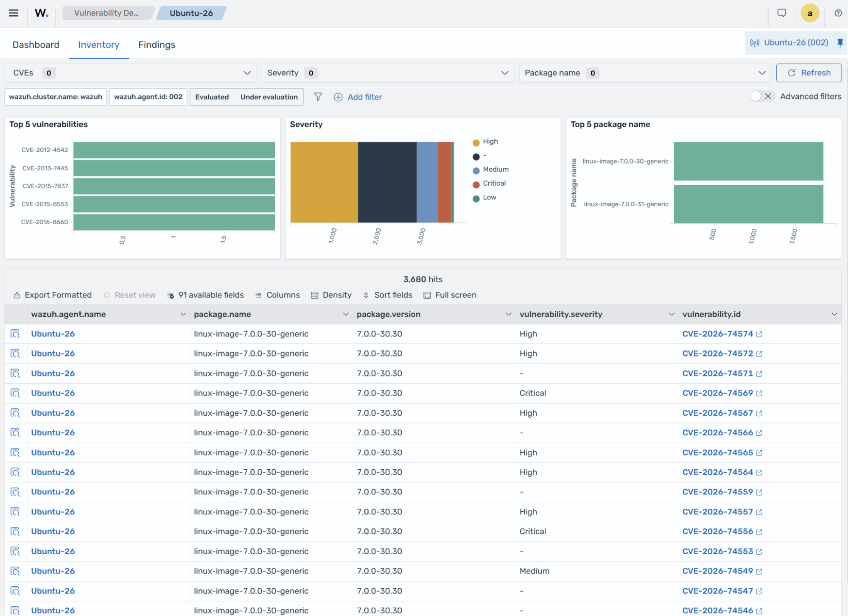
Task: Open wazuh.agent.name column header menu
Action: tap(183, 315)
